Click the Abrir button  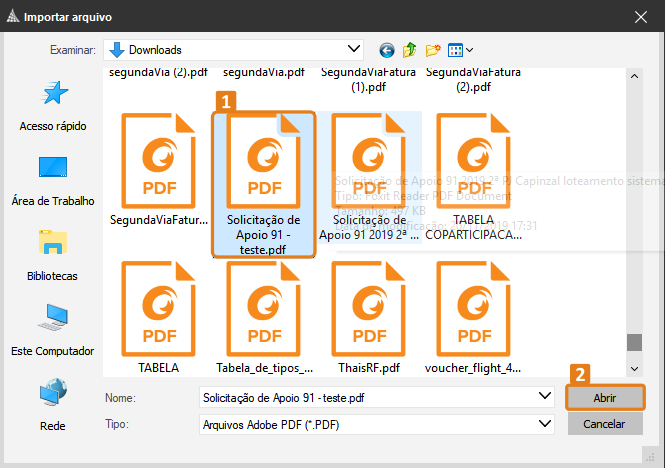(x=604, y=397)
